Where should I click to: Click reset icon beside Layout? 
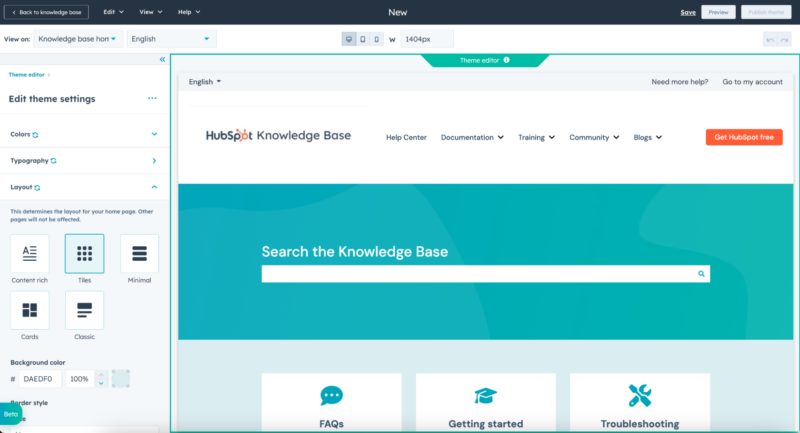pos(37,188)
